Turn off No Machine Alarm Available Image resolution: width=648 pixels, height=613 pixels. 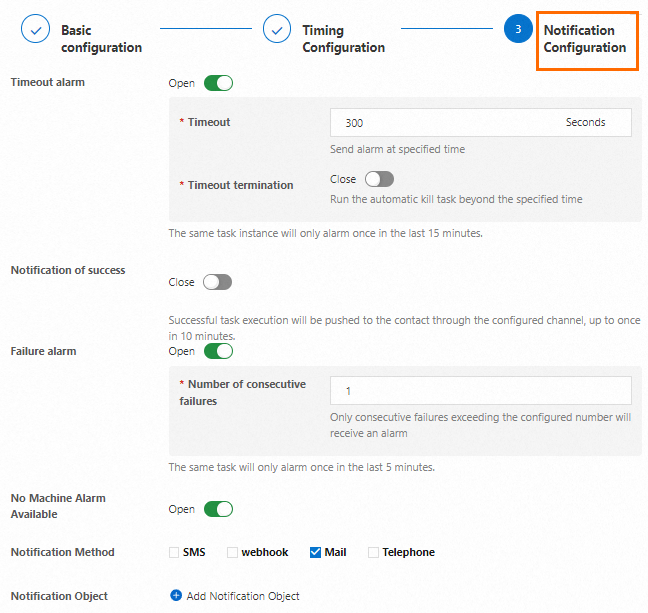coord(218,509)
